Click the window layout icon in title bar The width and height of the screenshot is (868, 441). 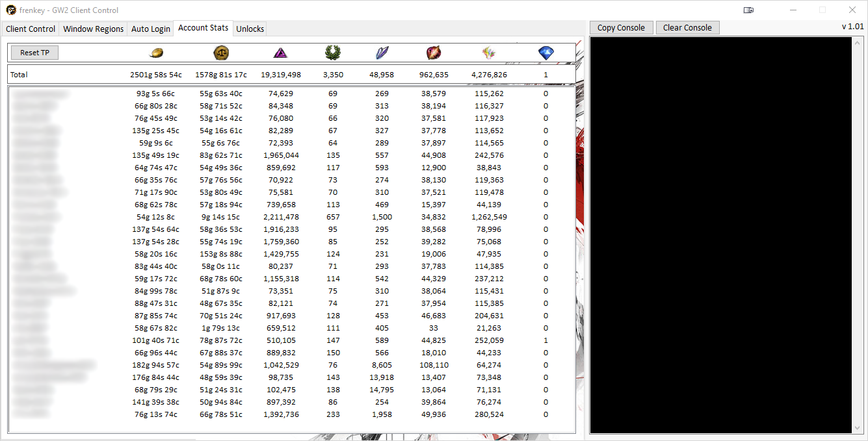click(749, 10)
